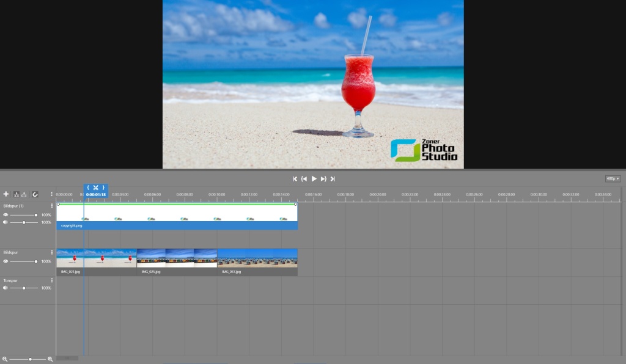Open three-dot menu for Tonspur track
The image size is (626, 364).
coord(52,280)
